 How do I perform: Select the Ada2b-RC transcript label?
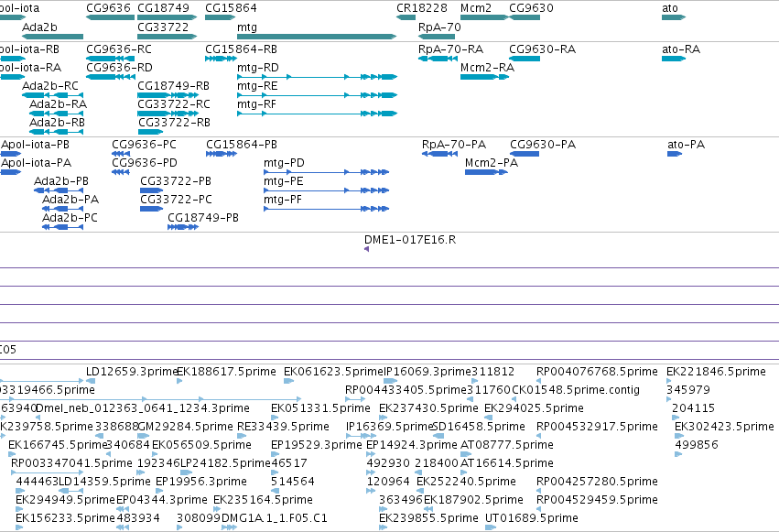click(x=50, y=86)
